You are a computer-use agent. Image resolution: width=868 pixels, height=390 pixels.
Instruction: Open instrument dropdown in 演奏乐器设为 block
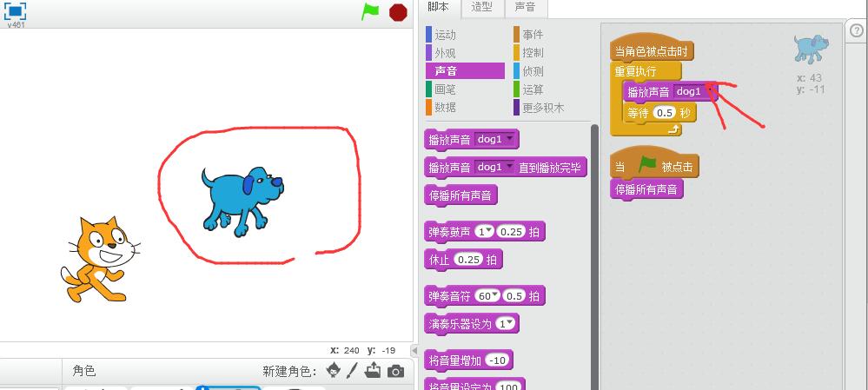(x=510, y=323)
